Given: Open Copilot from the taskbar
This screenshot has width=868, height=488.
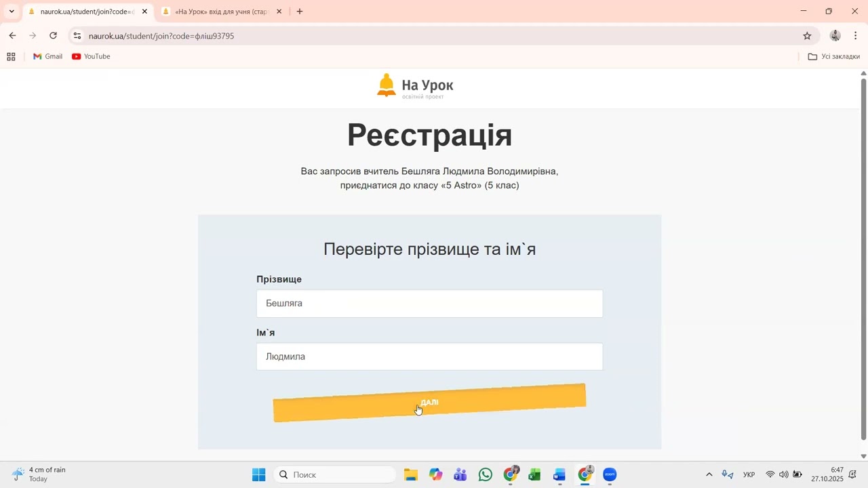Looking at the screenshot, I should [x=435, y=475].
